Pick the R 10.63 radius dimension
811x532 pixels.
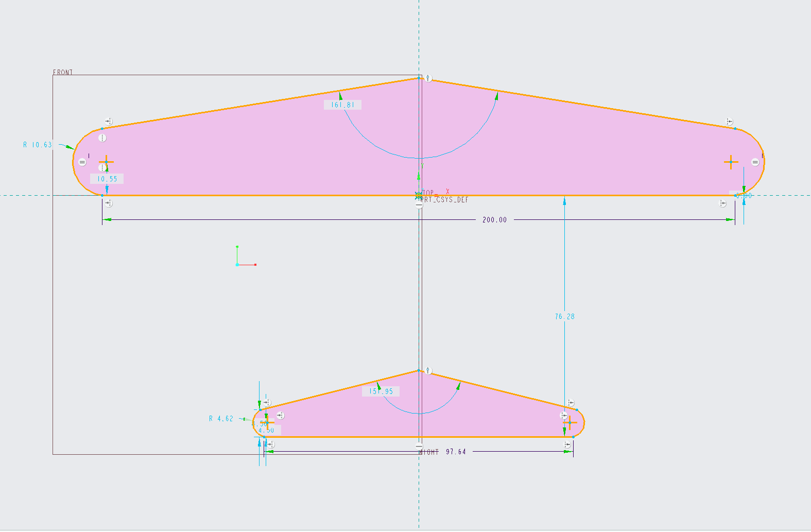click(38, 145)
